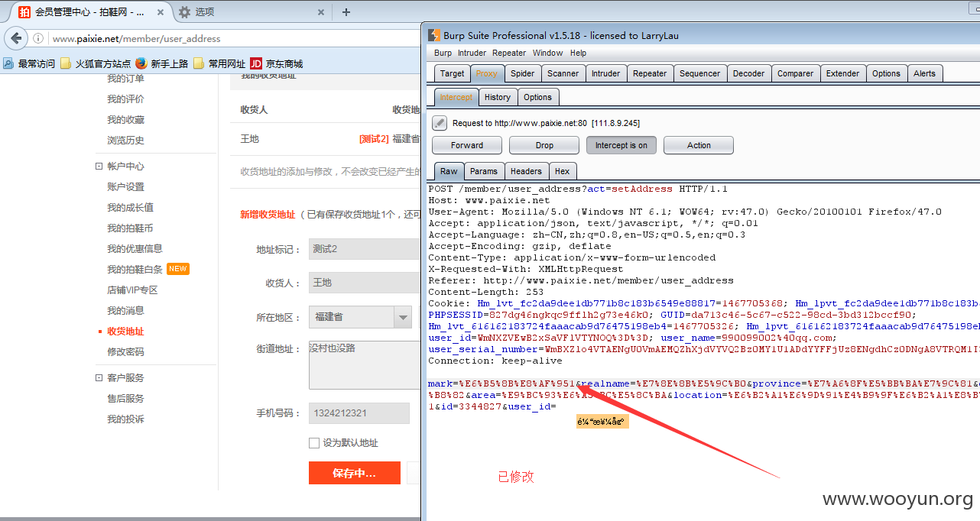Select the Raw request view tab
The width and height of the screenshot is (980, 521).
449,171
